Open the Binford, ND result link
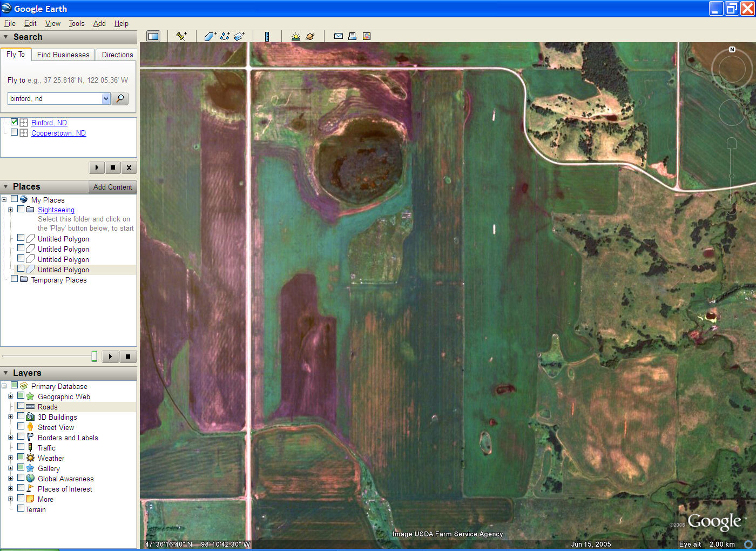The height and width of the screenshot is (551, 756). [x=49, y=123]
